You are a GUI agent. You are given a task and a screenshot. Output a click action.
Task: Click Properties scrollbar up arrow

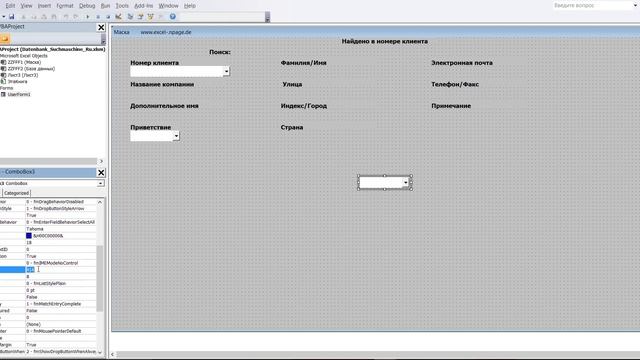click(x=100, y=202)
